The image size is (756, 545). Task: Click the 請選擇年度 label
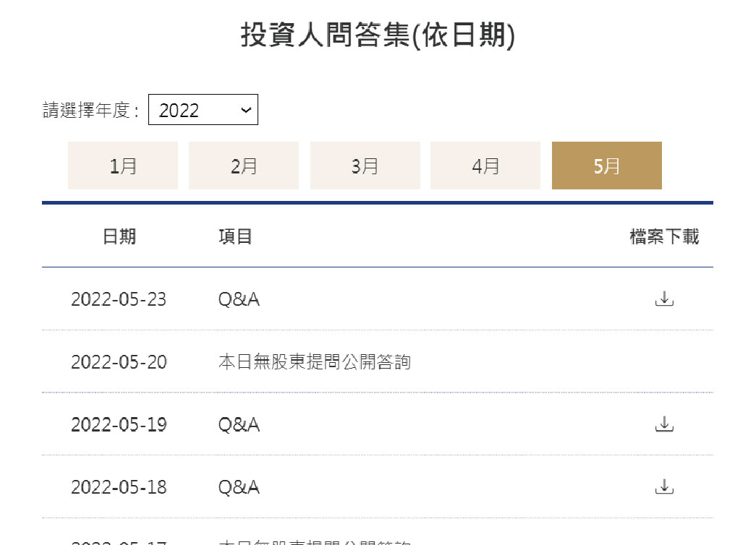pos(90,109)
